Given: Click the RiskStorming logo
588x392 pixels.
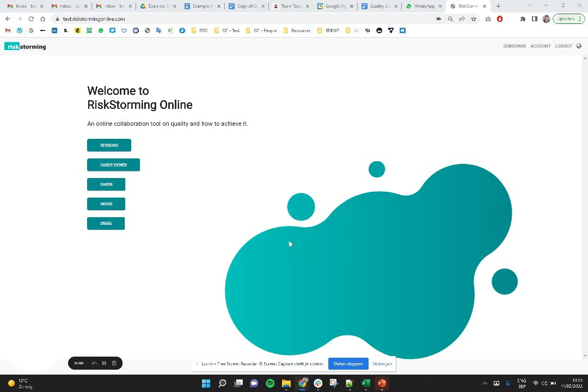Looking at the screenshot, I should pos(25,46).
